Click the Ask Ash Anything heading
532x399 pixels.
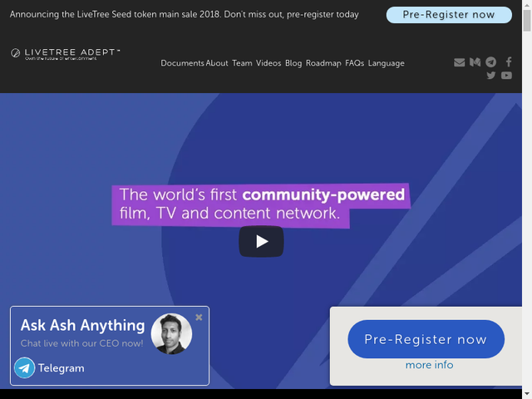coord(83,325)
